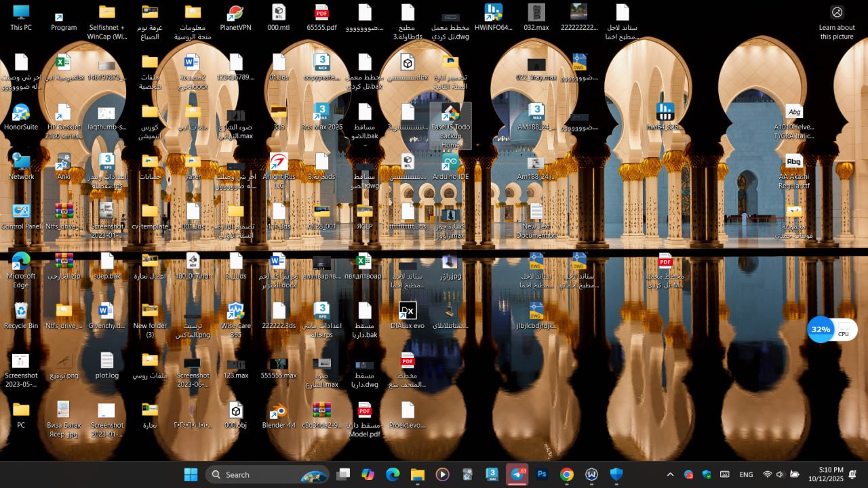Toggle the Task View button

click(344, 474)
